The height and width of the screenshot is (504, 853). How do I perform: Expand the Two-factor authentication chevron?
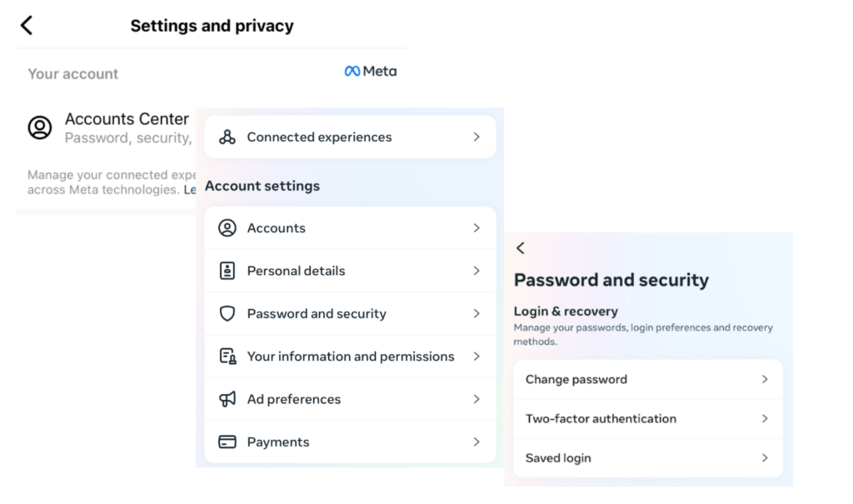[764, 418]
